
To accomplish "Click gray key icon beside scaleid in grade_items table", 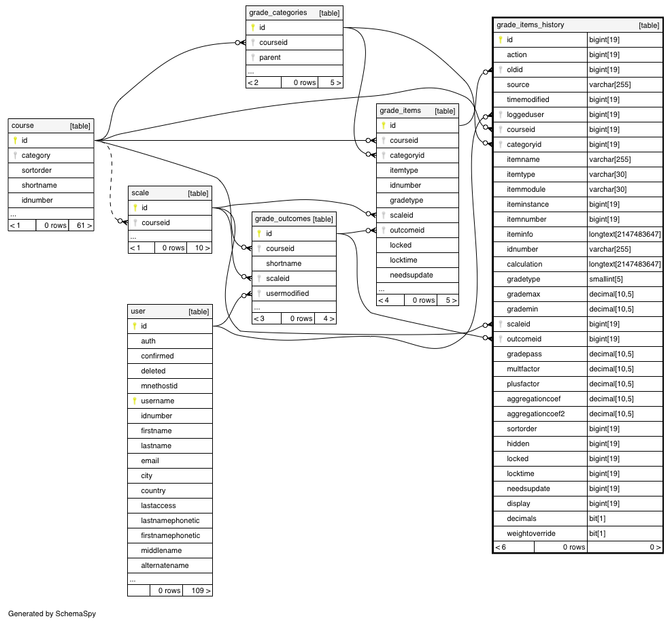I will coord(384,215).
